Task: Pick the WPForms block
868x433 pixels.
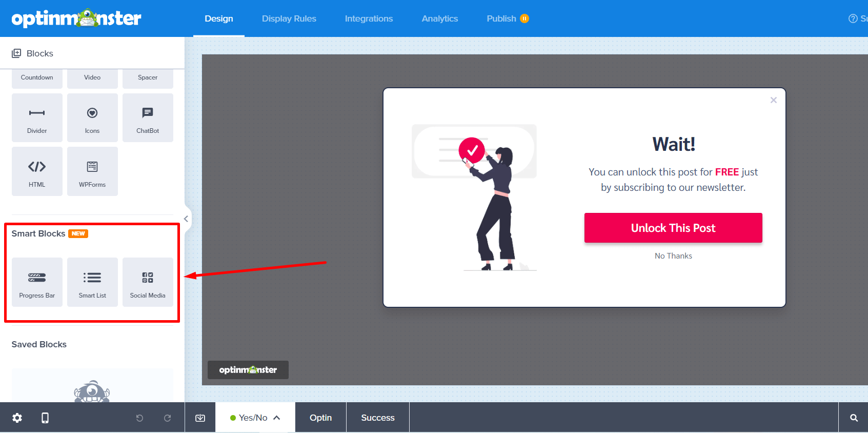Action: click(x=92, y=171)
